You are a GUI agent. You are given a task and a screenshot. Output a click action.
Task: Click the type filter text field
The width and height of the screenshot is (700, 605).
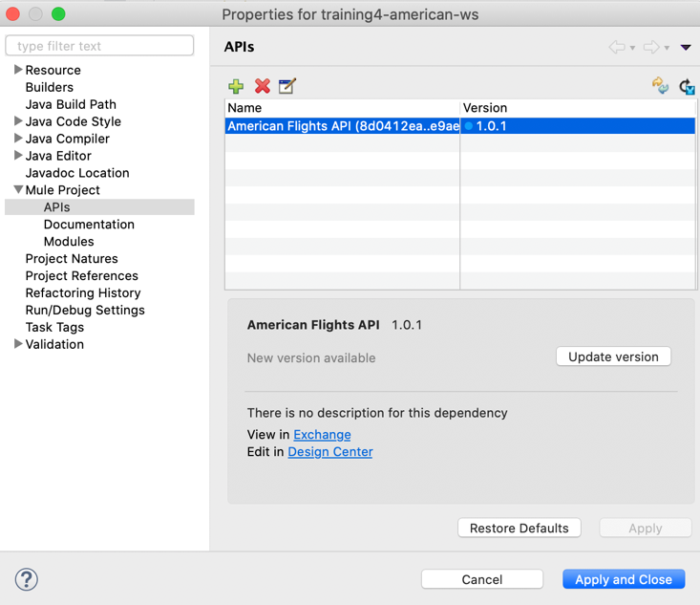tap(99, 46)
